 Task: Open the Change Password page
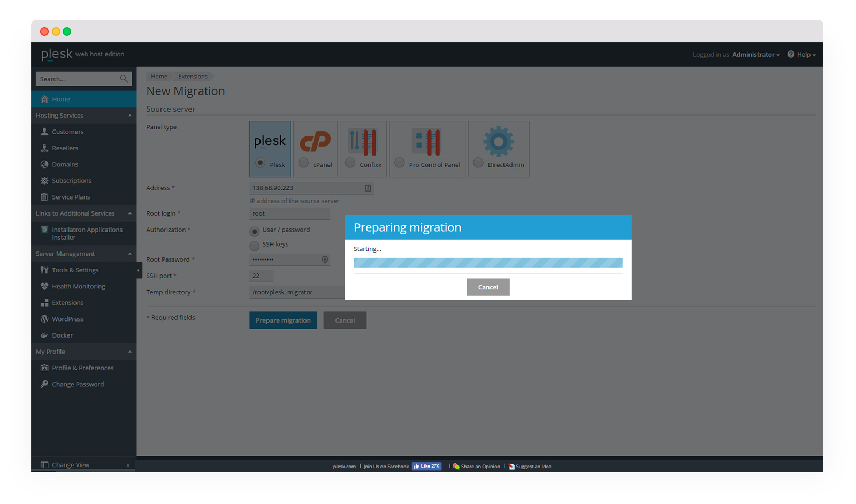(78, 384)
